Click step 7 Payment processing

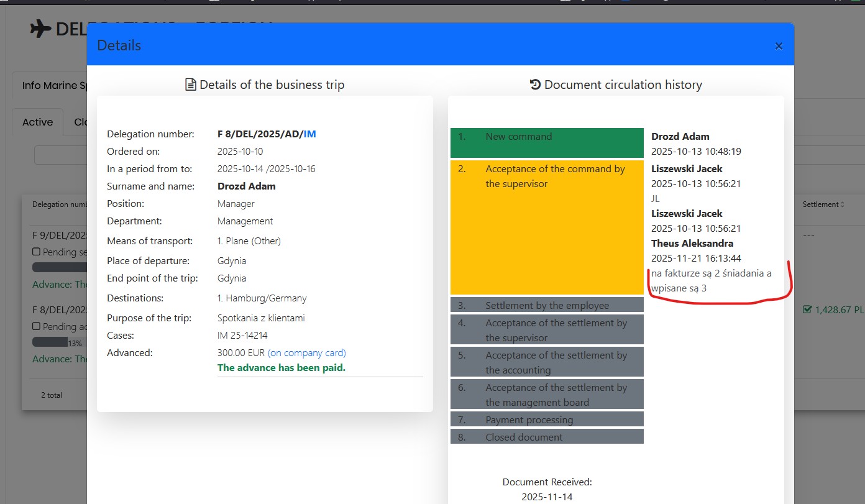[x=546, y=419]
